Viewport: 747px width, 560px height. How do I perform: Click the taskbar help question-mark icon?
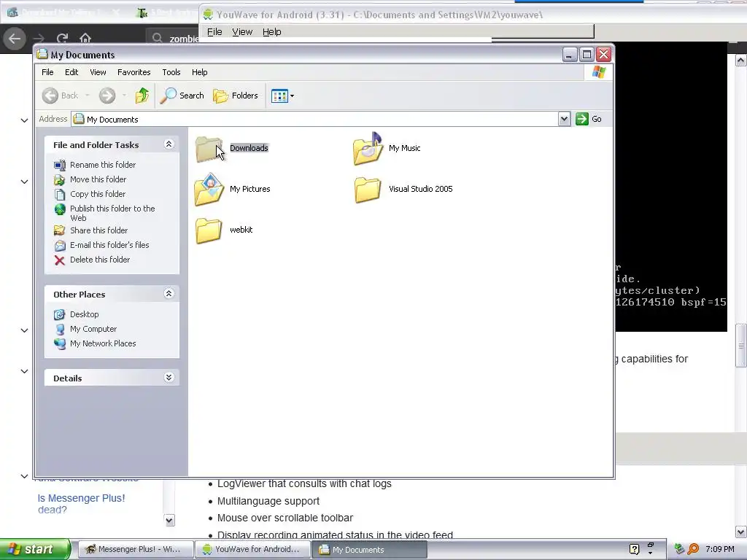pos(634,550)
